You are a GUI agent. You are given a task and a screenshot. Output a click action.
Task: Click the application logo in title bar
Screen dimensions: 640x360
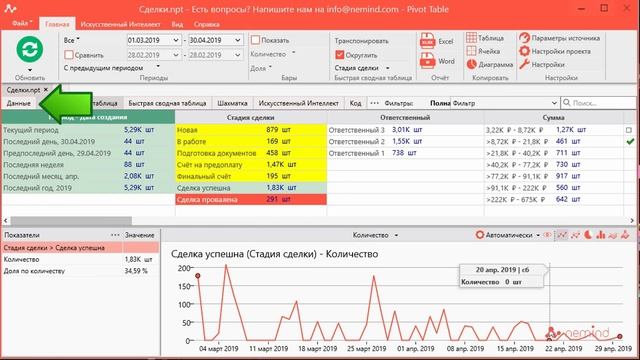pyautogui.click(x=10, y=9)
